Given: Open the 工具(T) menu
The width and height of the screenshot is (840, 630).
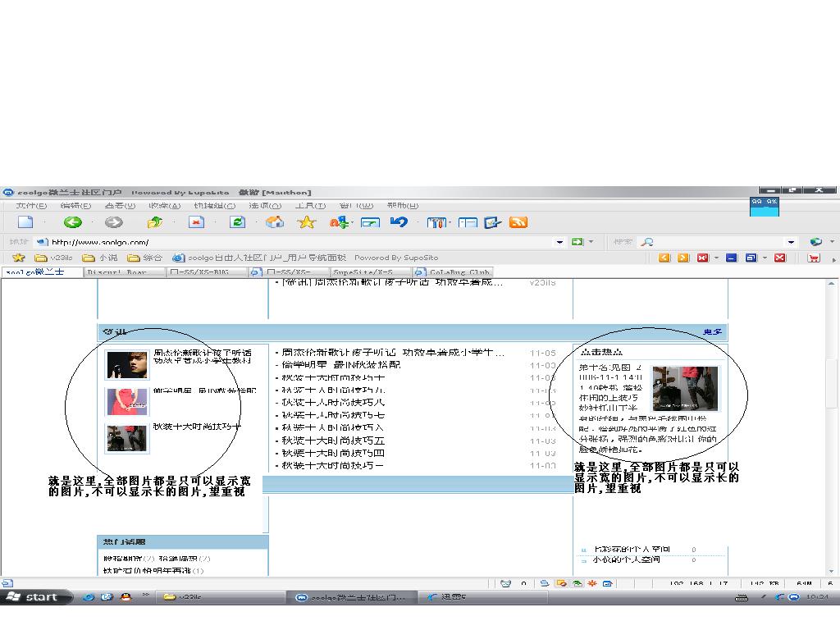Looking at the screenshot, I should pyautogui.click(x=310, y=205).
